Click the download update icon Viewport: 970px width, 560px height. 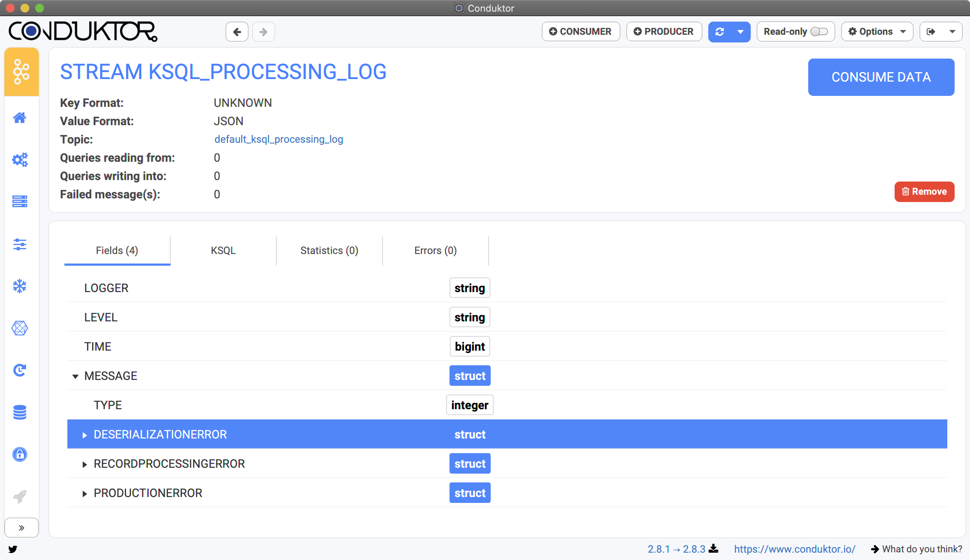click(713, 548)
